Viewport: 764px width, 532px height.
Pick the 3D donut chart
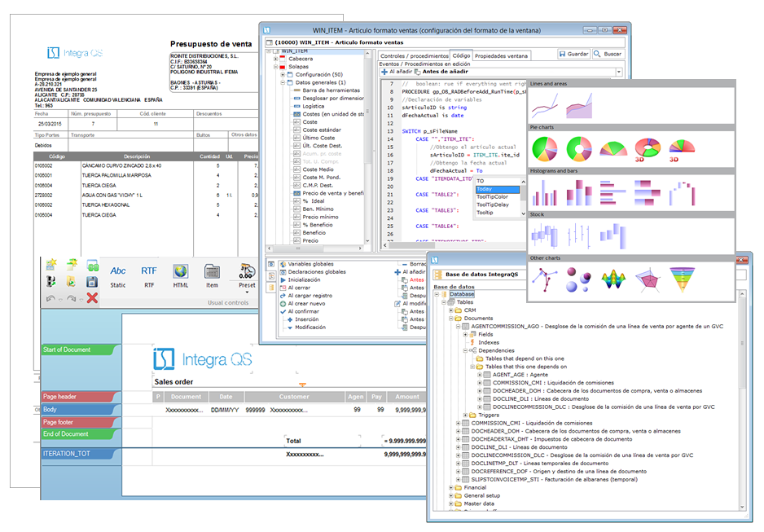point(648,149)
